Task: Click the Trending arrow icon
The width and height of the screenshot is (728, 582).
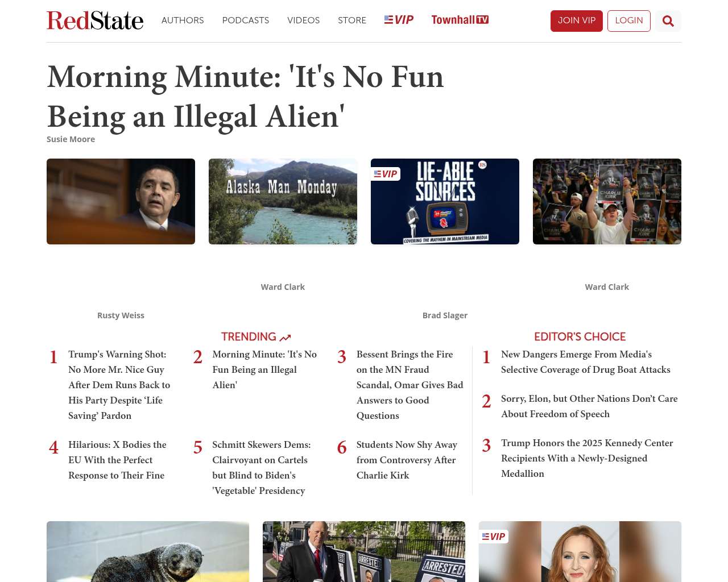Action: tap(285, 338)
